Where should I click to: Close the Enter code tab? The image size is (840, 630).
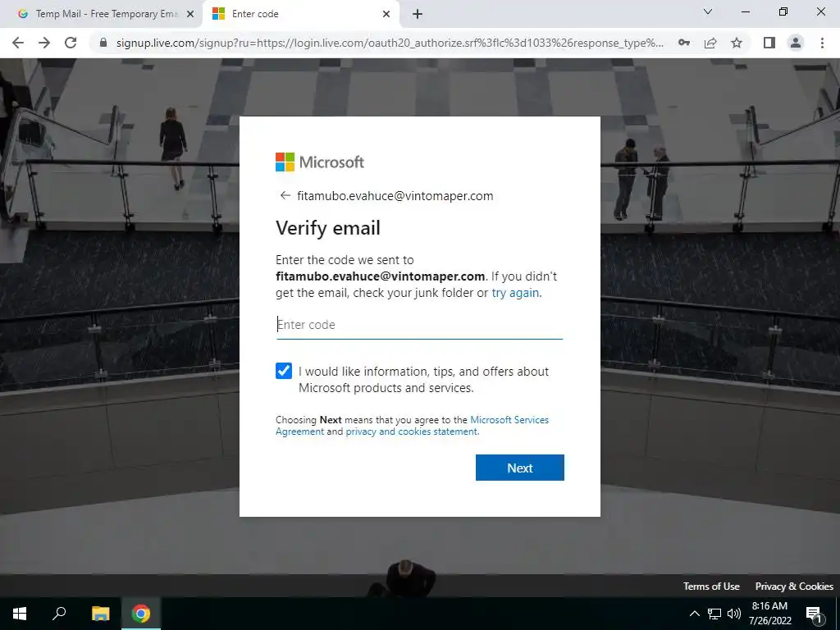pyautogui.click(x=386, y=14)
